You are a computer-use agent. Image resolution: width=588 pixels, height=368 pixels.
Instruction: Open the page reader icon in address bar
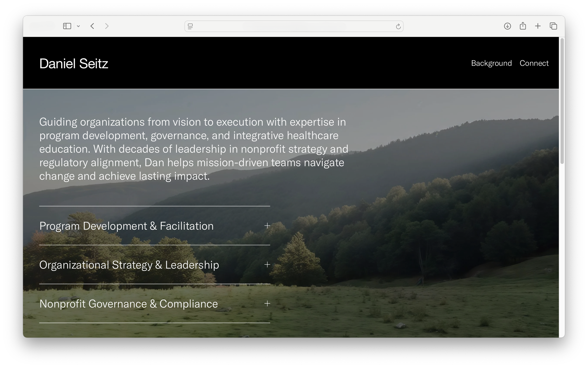[x=190, y=26]
